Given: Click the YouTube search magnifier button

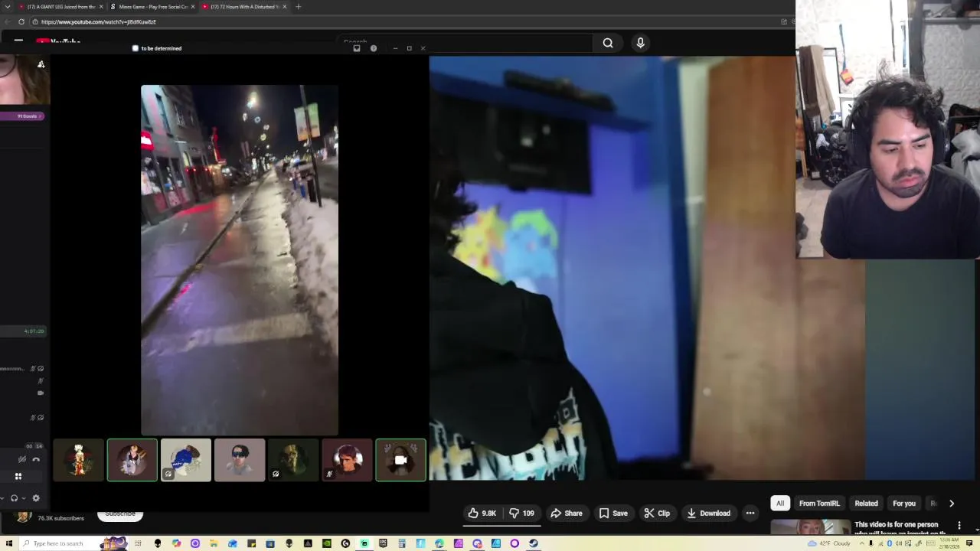Looking at the screenshot, I should click(x=608, y=43).
